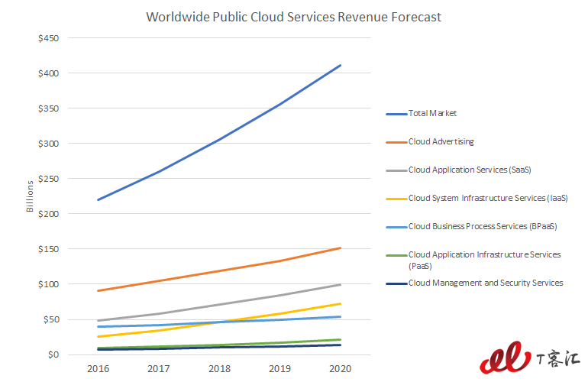Viewport: 588px width, 382px height.
Task: Click the Total Market line's 2016 start point
Action: (99, 199)
